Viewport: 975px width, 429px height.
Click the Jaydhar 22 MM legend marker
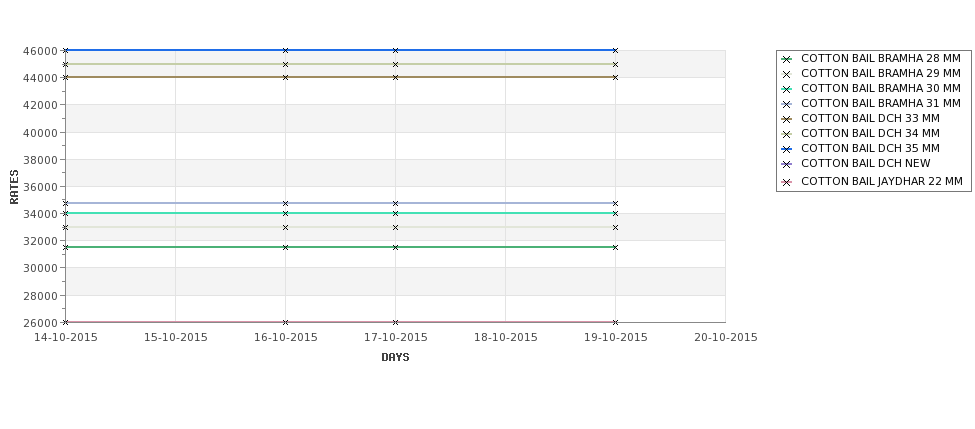786,182
